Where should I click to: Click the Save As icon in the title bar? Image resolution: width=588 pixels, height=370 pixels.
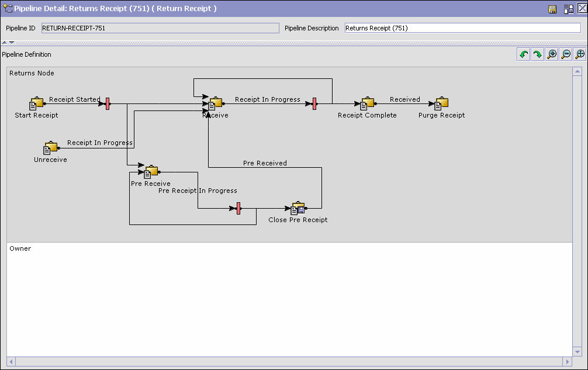569,9
